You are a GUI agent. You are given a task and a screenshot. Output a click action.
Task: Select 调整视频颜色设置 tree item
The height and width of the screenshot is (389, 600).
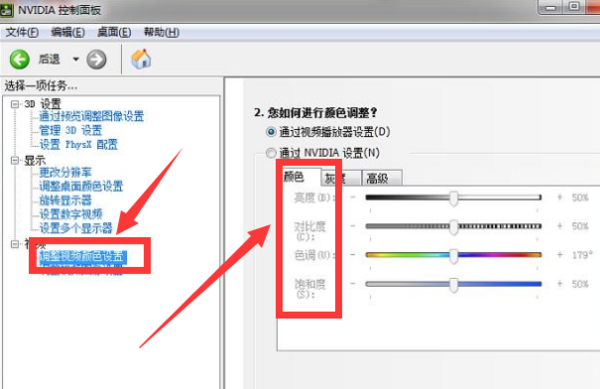[82, 256]
